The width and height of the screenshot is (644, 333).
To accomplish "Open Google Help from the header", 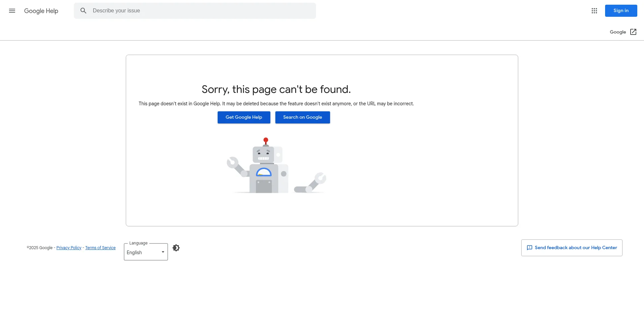I will (41, 11).
